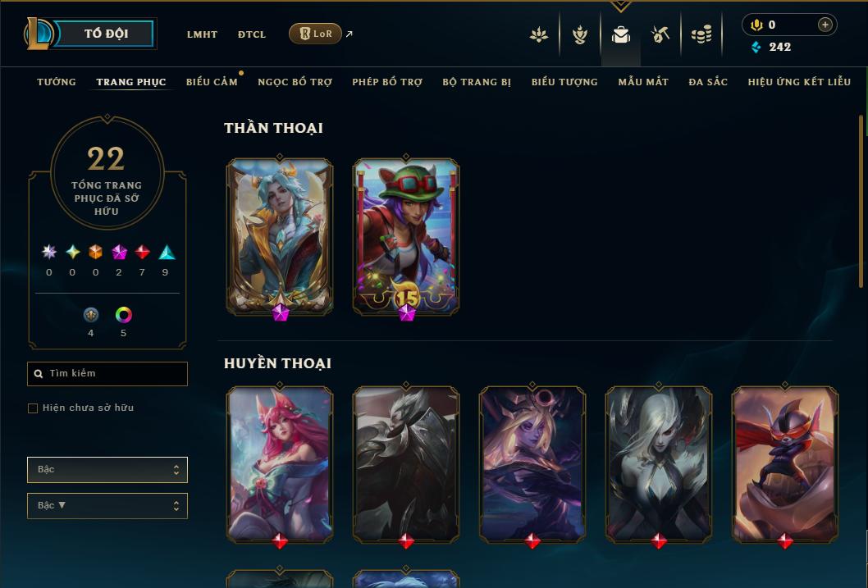Enable 'Hiện chưa sở hữu' checkbox

point(33,408)
